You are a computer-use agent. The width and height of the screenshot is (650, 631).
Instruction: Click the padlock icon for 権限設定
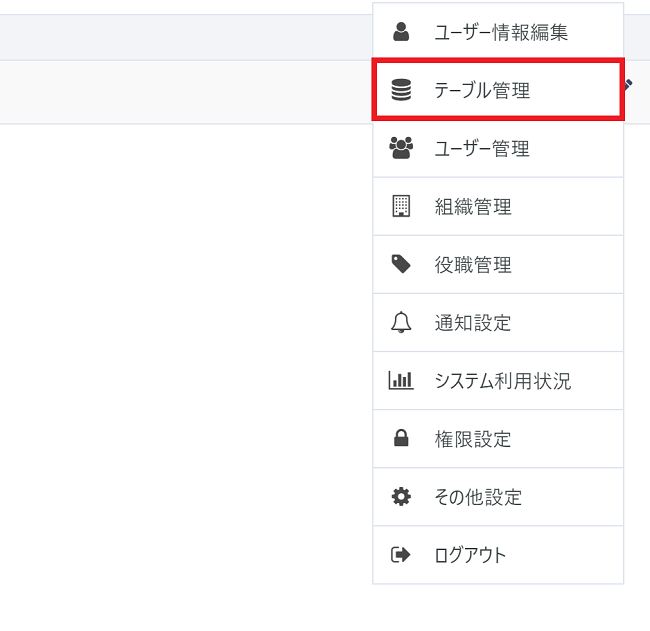coord(401,439)
